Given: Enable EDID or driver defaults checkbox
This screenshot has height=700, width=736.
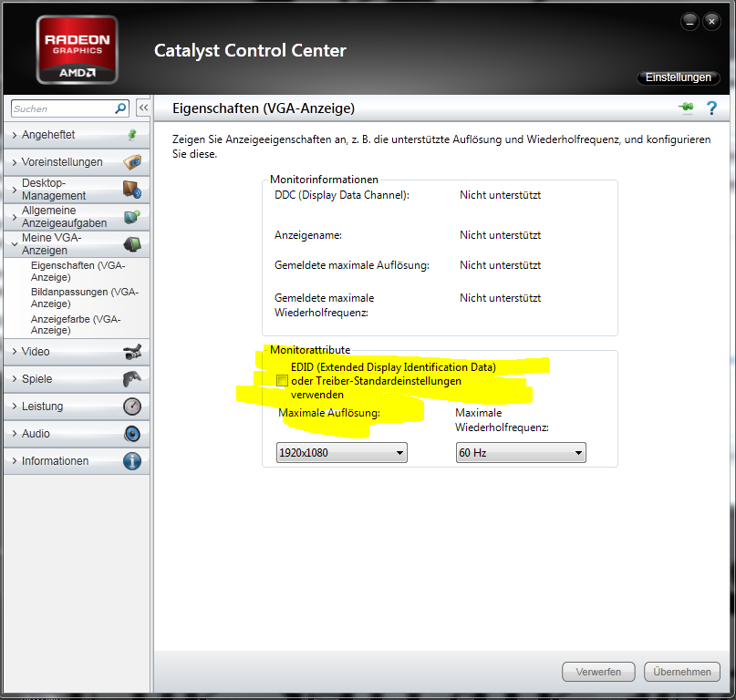Looking at the screenshot, I should (x=282, y=380).
